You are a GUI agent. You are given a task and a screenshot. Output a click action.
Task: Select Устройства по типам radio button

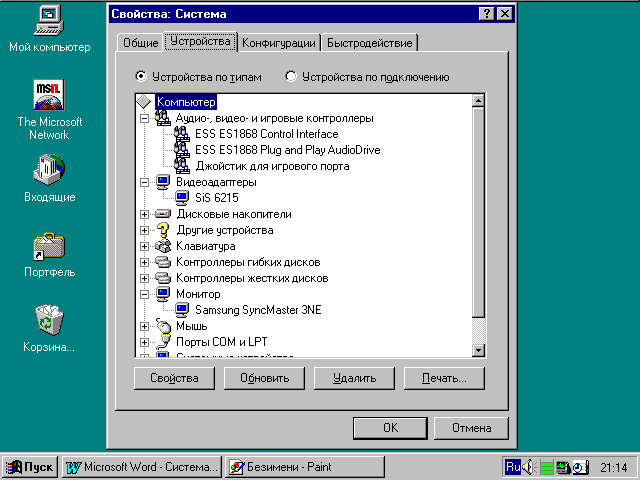coord(141,76)
